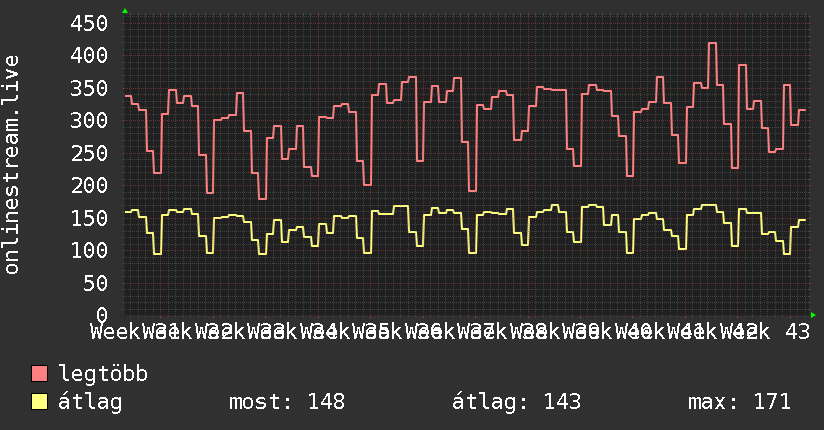Image resolution: width=824 pixels, height=430 pixels.
Task: Click the yellow átlag legend color swatch
Action: click(x=39, y=402)
